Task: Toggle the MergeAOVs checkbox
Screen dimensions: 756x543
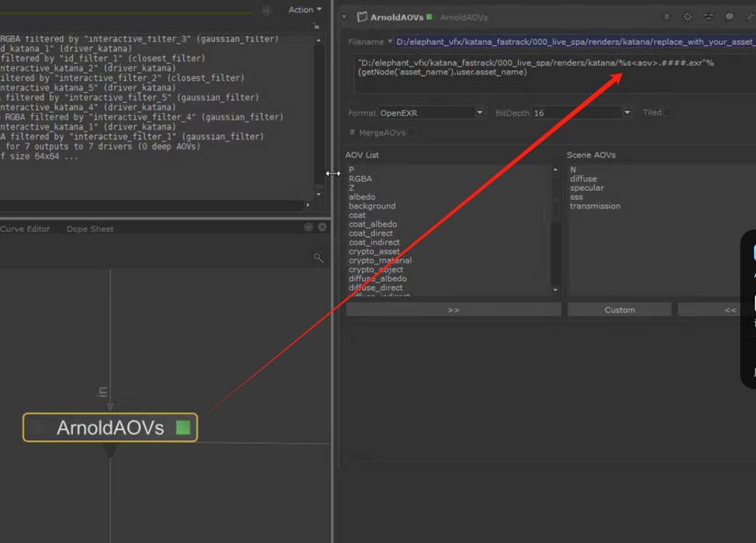Action: pos(413,133)
